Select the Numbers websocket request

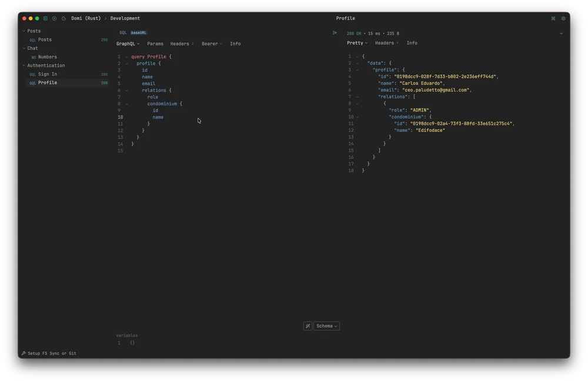tap(68, 57)
